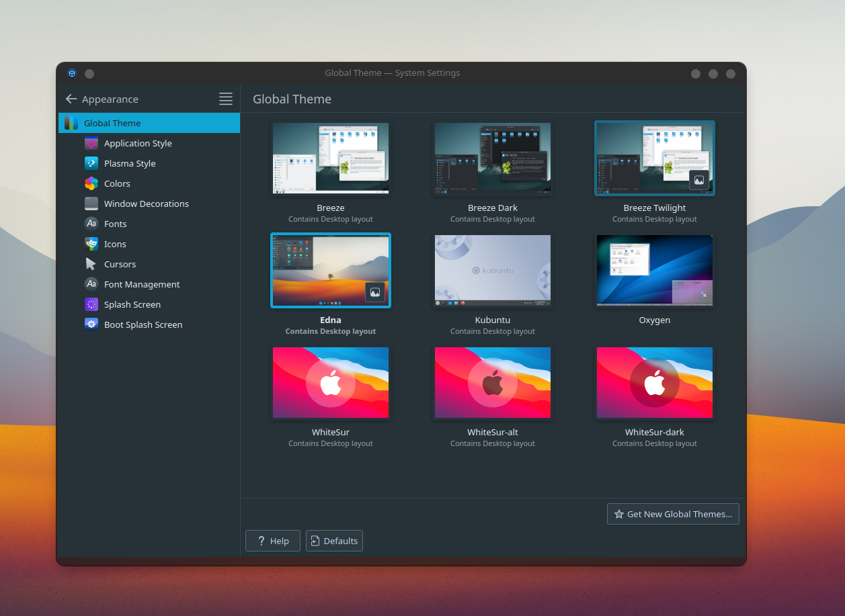Go to the Colors settings page
845x616 pixels.
(149, 183)
